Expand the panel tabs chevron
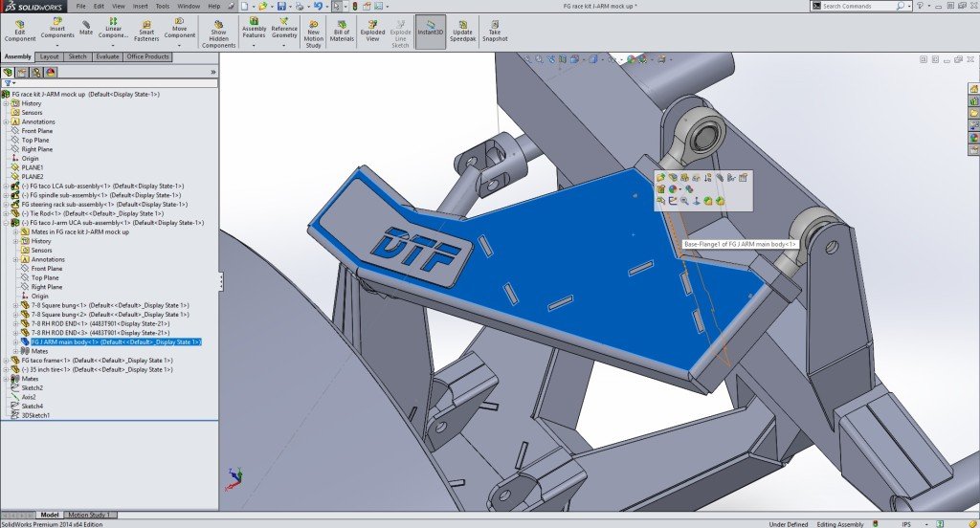The height and width of the screenshot is (528, 980). (213, 73)
